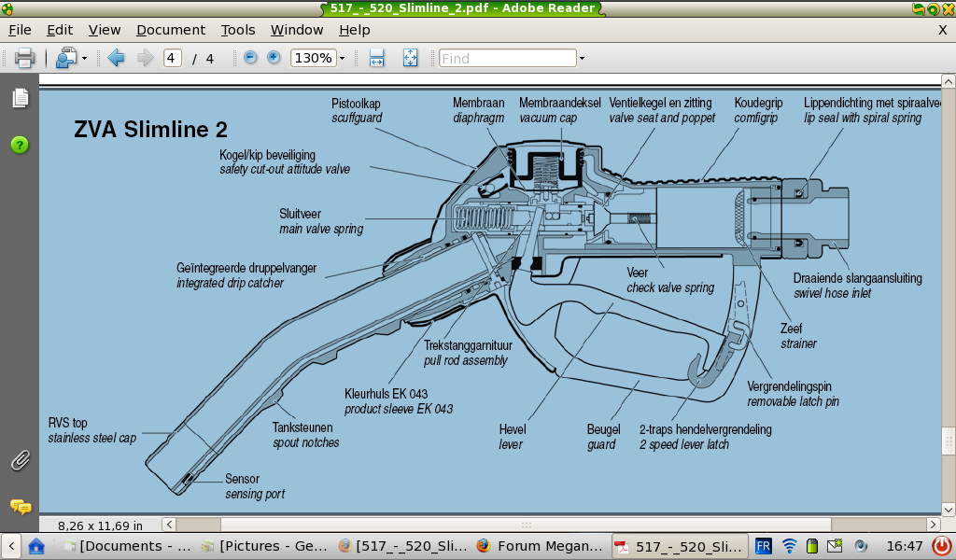Switch to the Forum Megan Firefox window in the taskbar
This screenshot has width=956, height=560.
(x=541, y=546)
